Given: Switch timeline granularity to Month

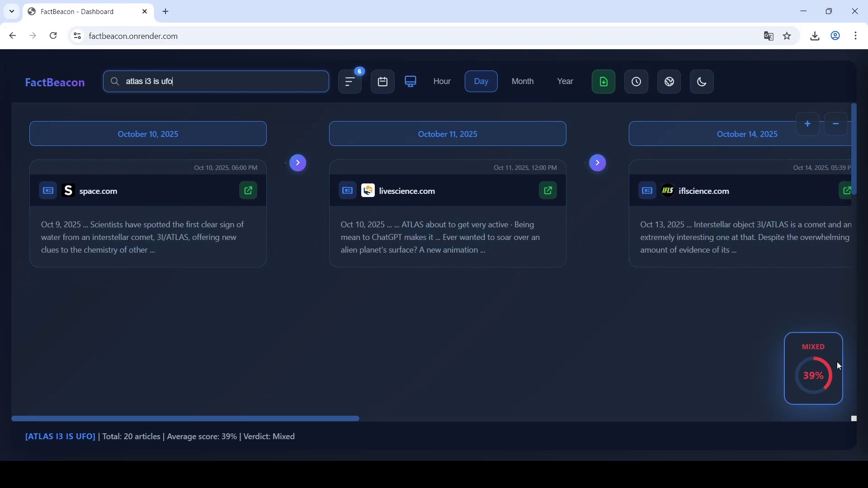Looking at the screenshot, I should tap(523, 81).
